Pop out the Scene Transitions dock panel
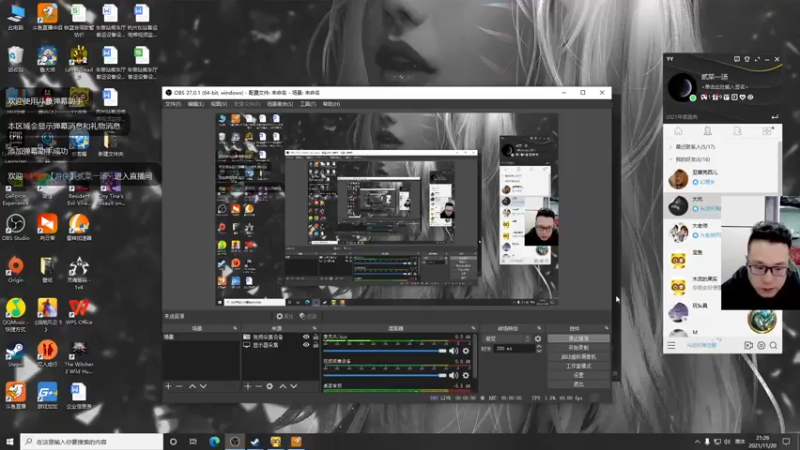The image size is (800, 450). pyautogui.click(x=539, y=328)
